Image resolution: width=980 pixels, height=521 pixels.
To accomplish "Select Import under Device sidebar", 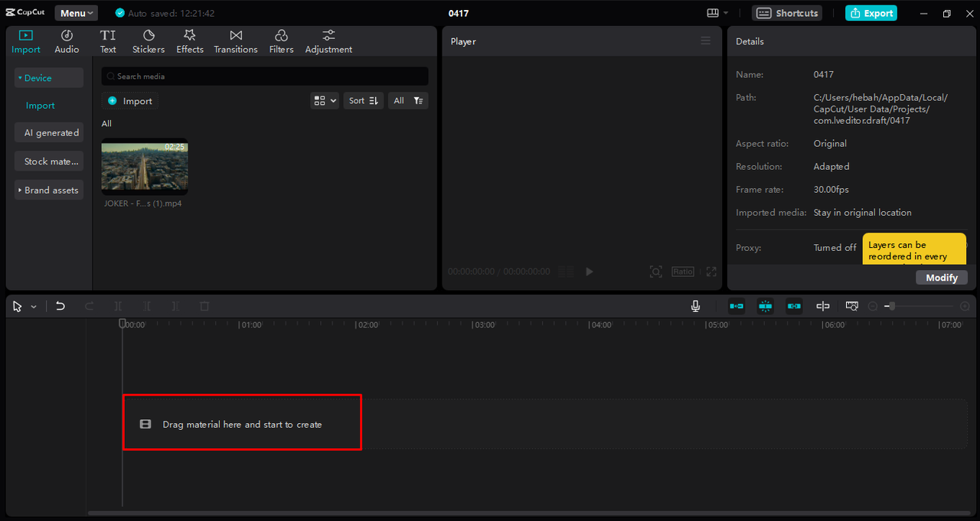I will pyautogui.click(x=41, y=106).
